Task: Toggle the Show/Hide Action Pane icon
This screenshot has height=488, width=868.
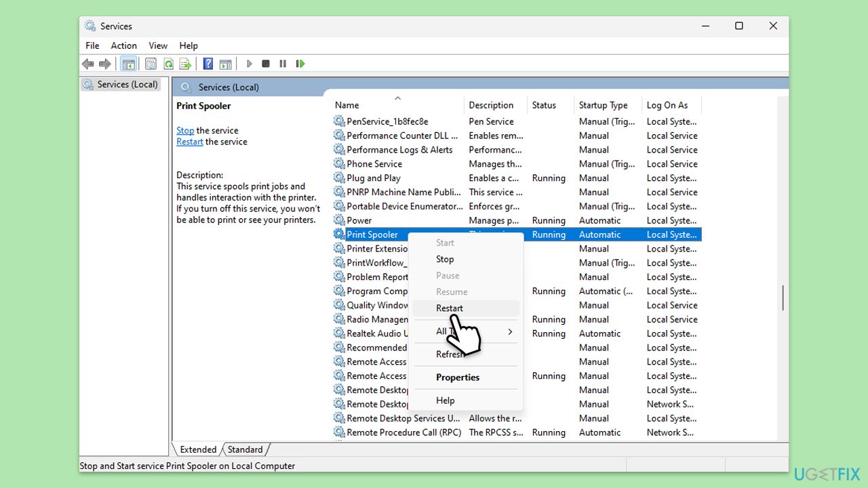Action: click(225, 64)
